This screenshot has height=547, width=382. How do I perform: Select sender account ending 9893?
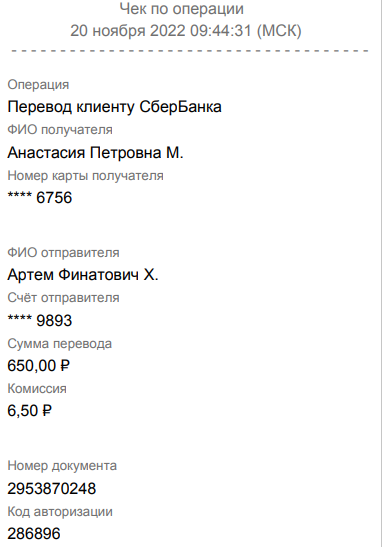click(x=40, y=320)
